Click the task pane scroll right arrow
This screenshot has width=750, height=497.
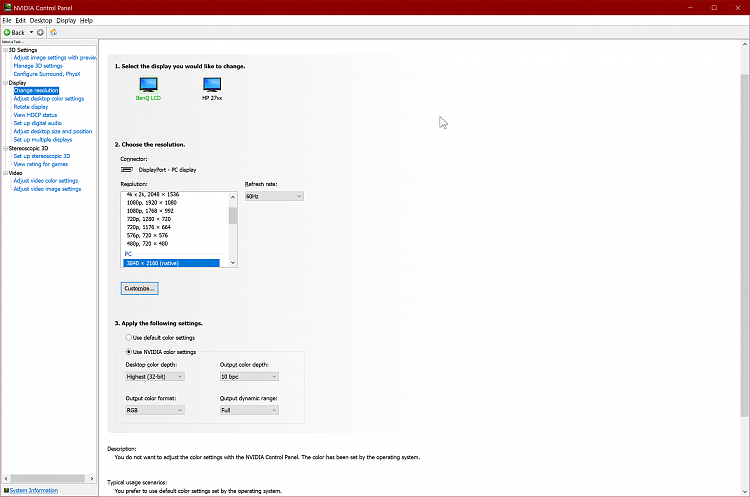pos(92,478)
